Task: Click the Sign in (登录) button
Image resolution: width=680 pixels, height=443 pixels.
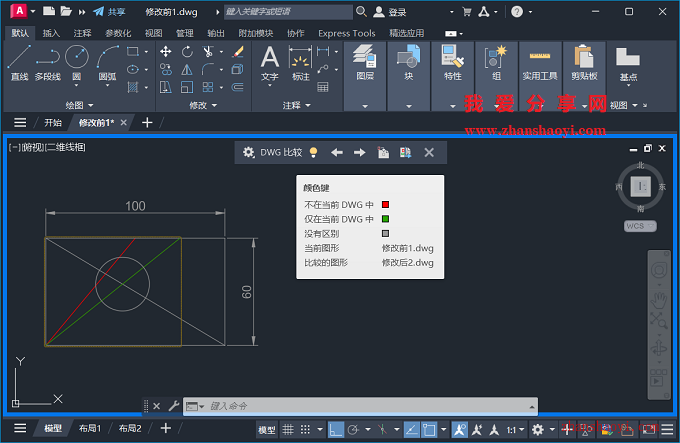Action: pyautogui.click(x=390, y=12)
